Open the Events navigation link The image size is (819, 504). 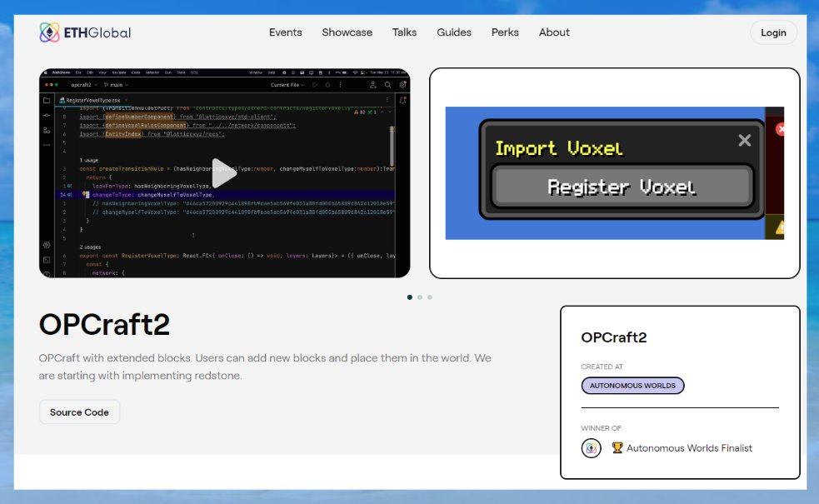[x=285, y=32]
